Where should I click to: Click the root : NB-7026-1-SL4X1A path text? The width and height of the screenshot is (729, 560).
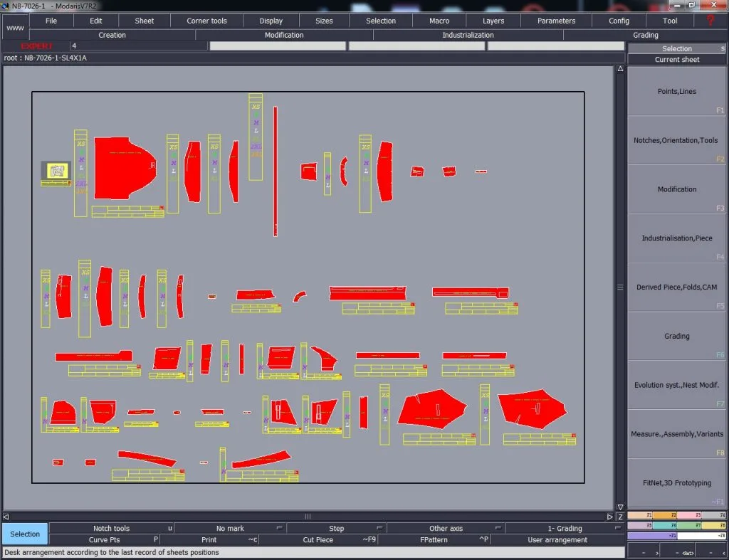click(x=45, y=58)
